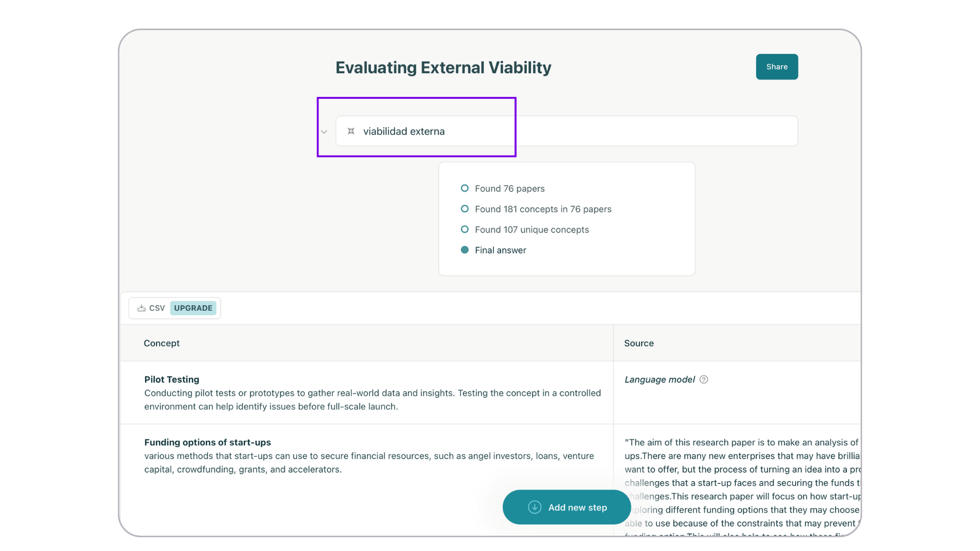980x551 pixels.
Task: Add a new step
Action: [567, 507]
